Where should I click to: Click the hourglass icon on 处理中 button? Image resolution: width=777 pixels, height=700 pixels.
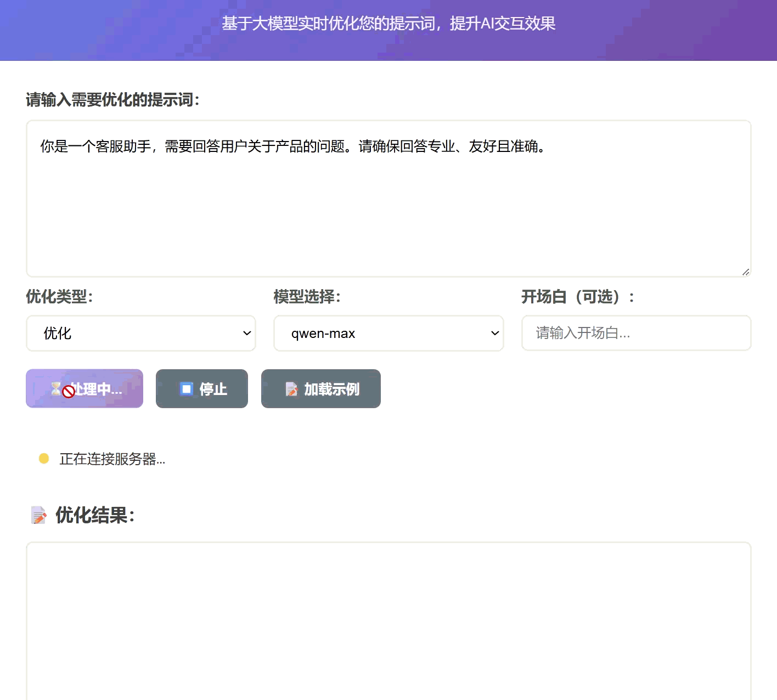click(57, 388)
